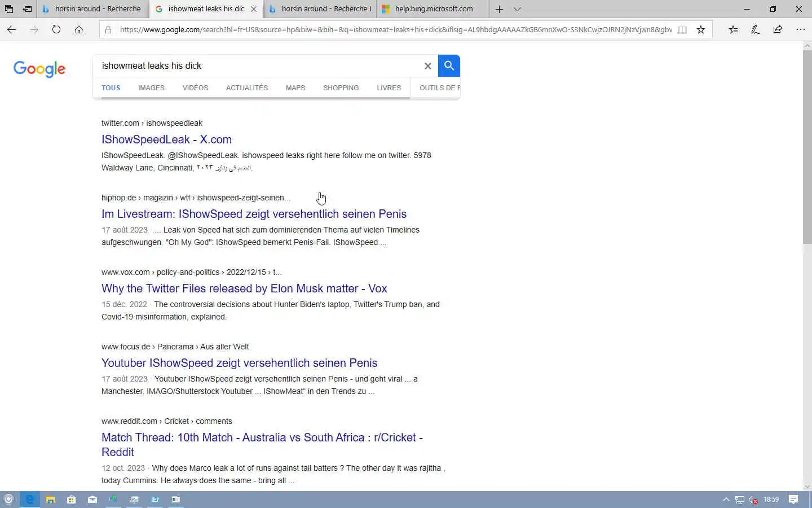Open Microsoft Store from the taskbar
Image resolution: width=812 pixels, height=508 pixels.
click(x=72, y=500)
